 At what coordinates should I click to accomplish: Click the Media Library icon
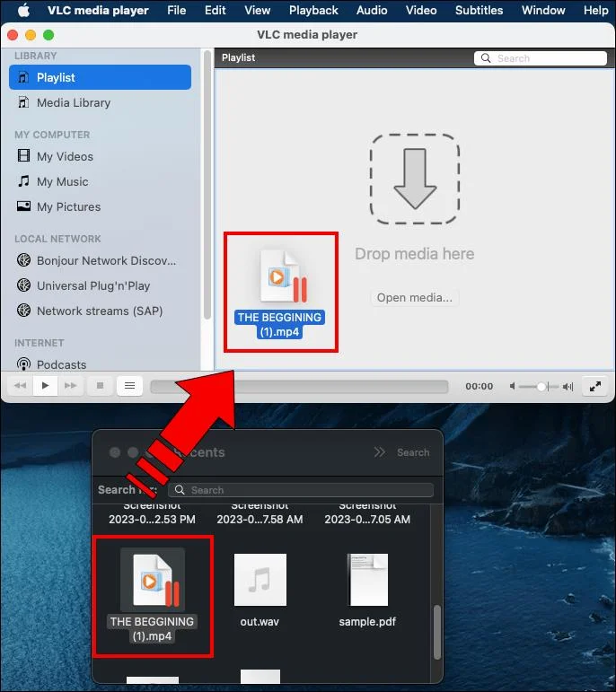tap(23, 102)
